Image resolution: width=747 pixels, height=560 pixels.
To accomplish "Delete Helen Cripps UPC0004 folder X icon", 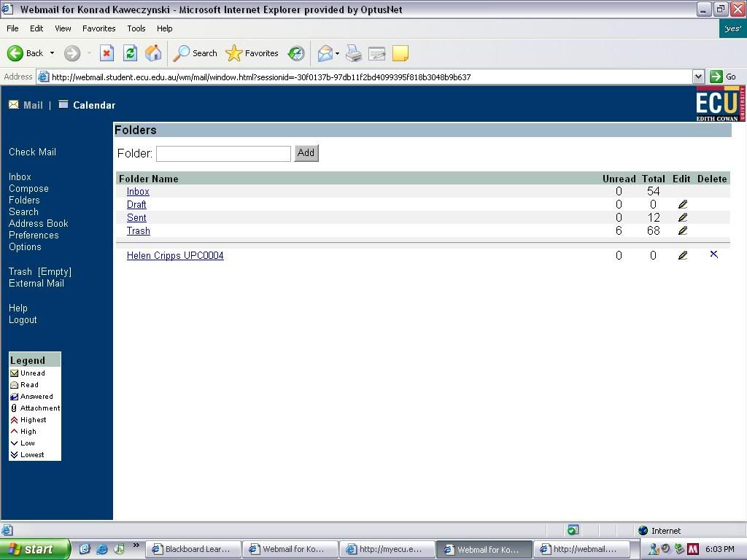I will 713,254.
